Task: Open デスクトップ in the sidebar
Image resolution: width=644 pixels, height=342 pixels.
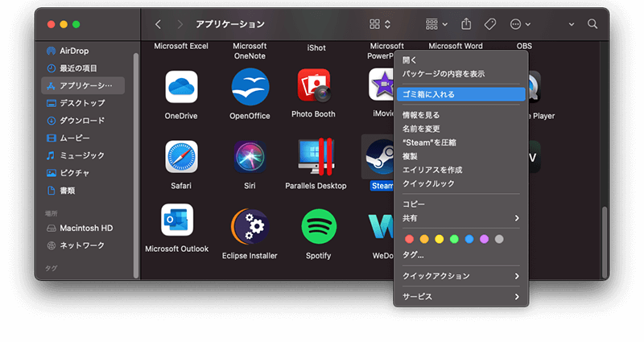Action: pos(84,103)
